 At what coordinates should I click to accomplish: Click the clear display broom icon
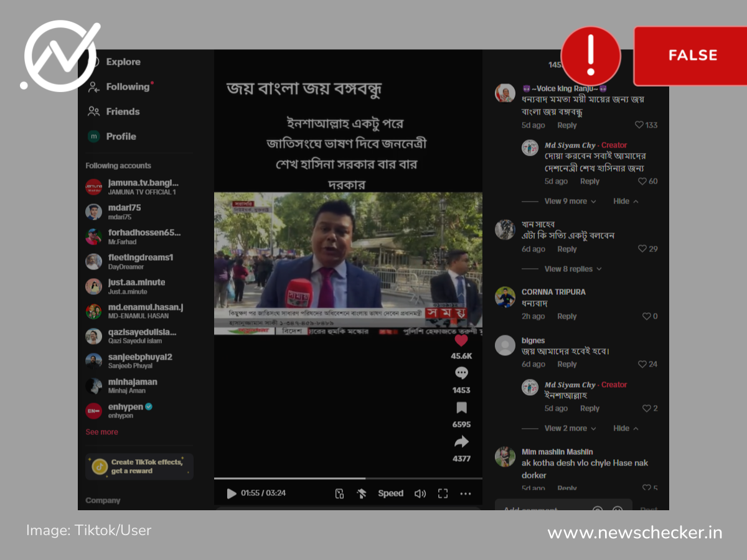[x=362, y=493]
